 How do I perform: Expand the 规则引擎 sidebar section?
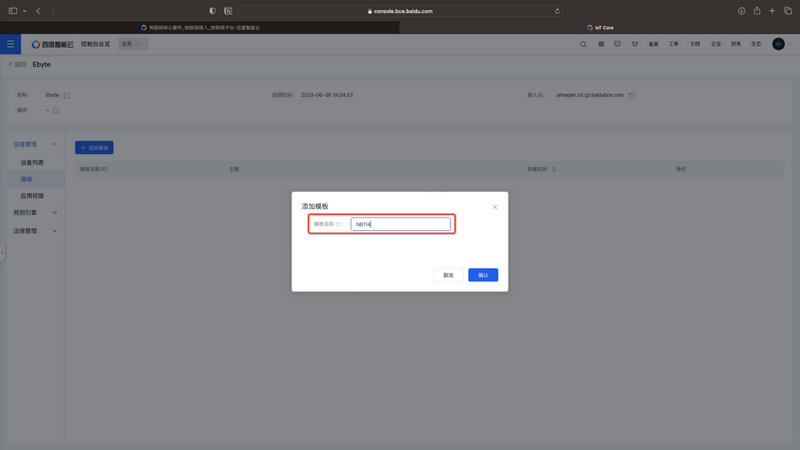[x=54, y=212]
